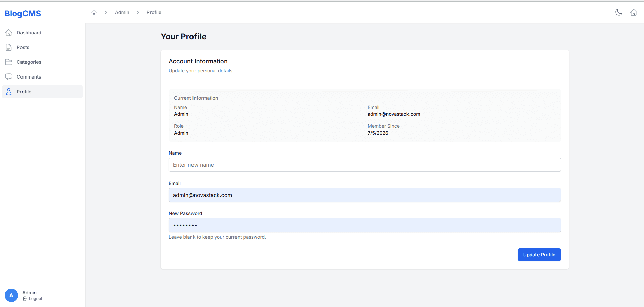The image size is (644, 307).
Task: Click the breadcrumb home icon
Action: tap(94, 12)
